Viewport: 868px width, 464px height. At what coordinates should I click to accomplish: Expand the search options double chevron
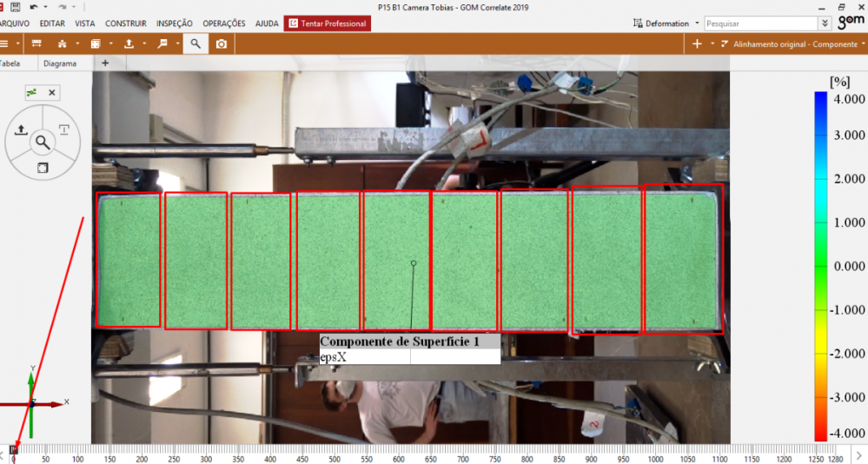pos(825,23)
